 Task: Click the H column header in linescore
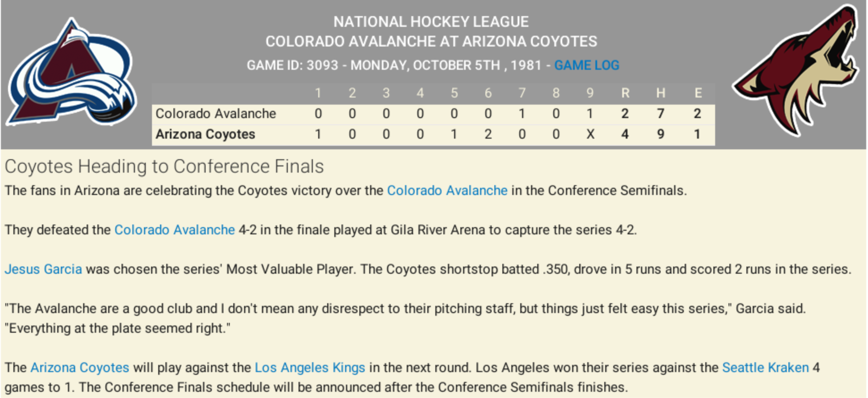click(x=661, y=93)
